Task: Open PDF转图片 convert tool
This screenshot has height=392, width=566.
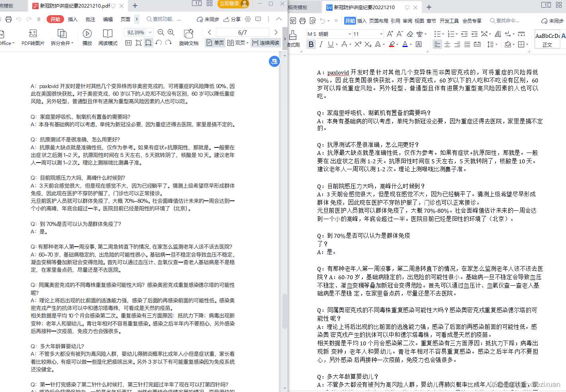Action: coord(33,37)
